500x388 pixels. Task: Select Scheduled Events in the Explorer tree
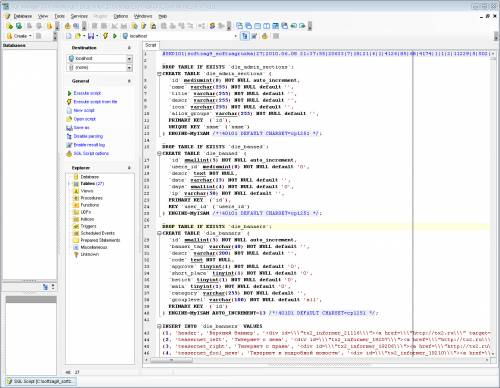[x=98, y=233]
